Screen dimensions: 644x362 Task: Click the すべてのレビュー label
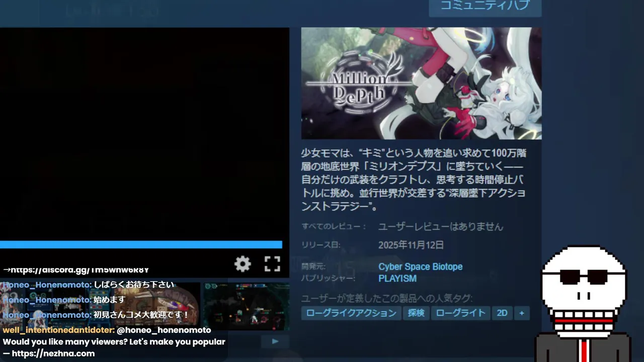coord(334,227)
